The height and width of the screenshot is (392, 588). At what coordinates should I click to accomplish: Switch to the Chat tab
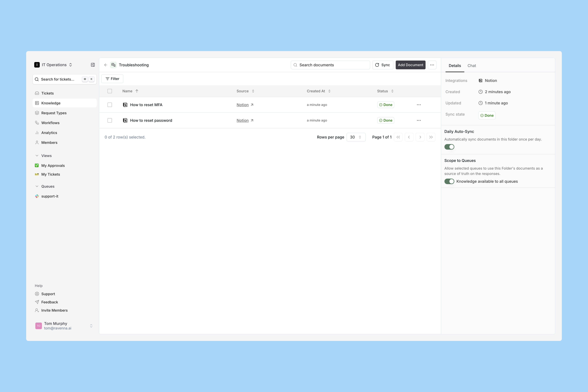(x=471, y=66)
